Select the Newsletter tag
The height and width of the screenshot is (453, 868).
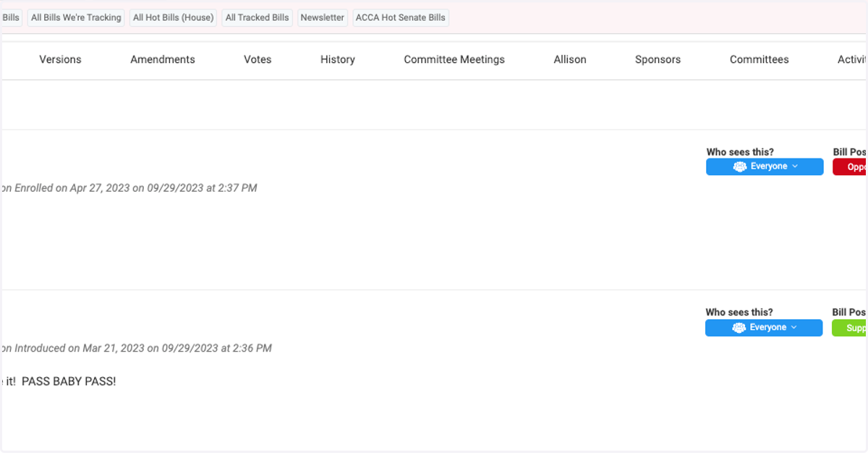323,17
